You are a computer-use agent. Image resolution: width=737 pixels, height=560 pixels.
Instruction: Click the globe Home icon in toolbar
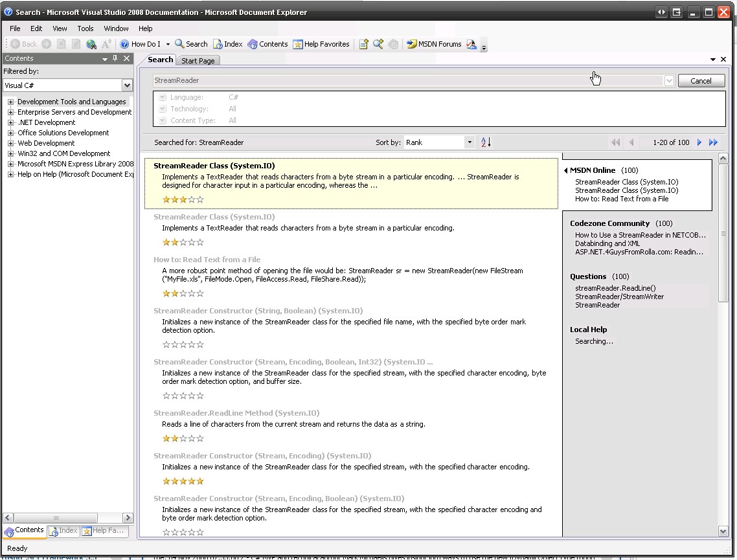point(91,44)
